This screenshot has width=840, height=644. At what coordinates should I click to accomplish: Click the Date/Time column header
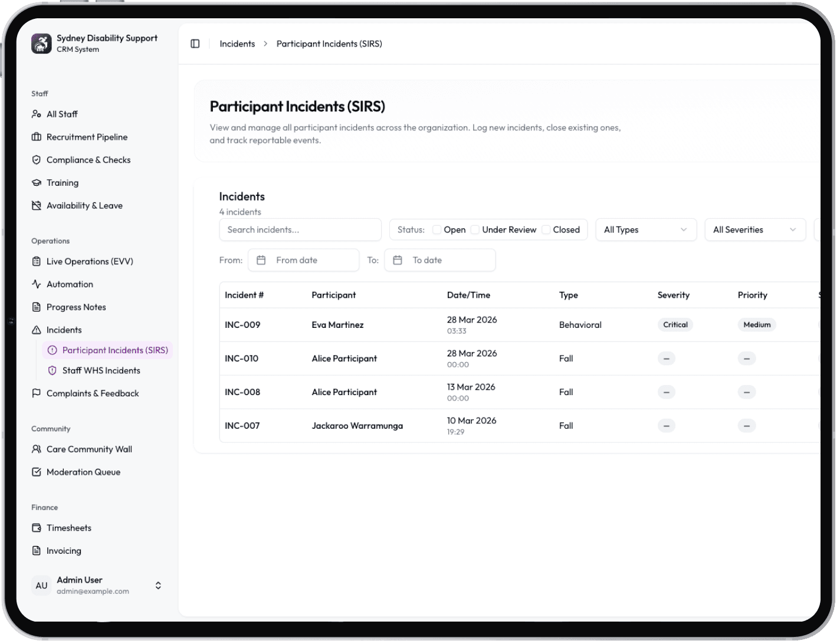point(468,295)
